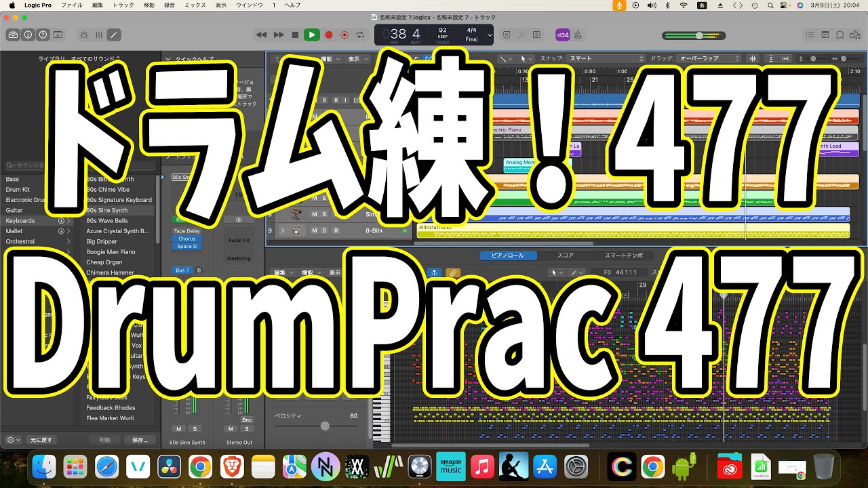Click the Rewind button in transport
Image resolution: width=868 pixels, height=488 pixels.
tap(262, 35)
